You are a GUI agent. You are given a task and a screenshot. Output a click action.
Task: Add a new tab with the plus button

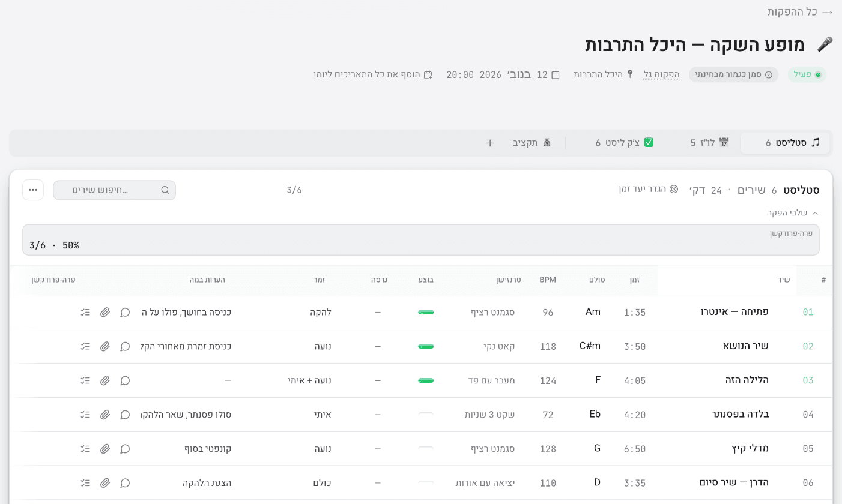click(x=490, y=143)
